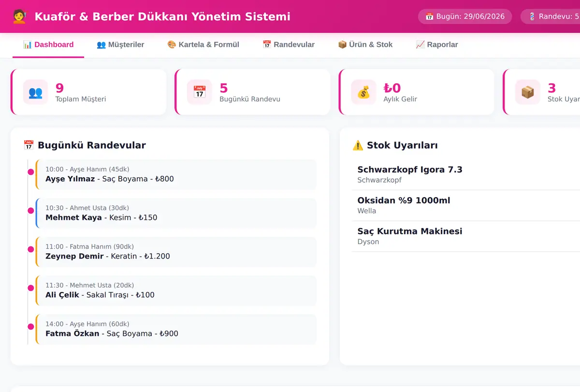Click '11:00 - Fatma Hanım (90dk)' text
This screenshot has height=392, width=580.
89,247
